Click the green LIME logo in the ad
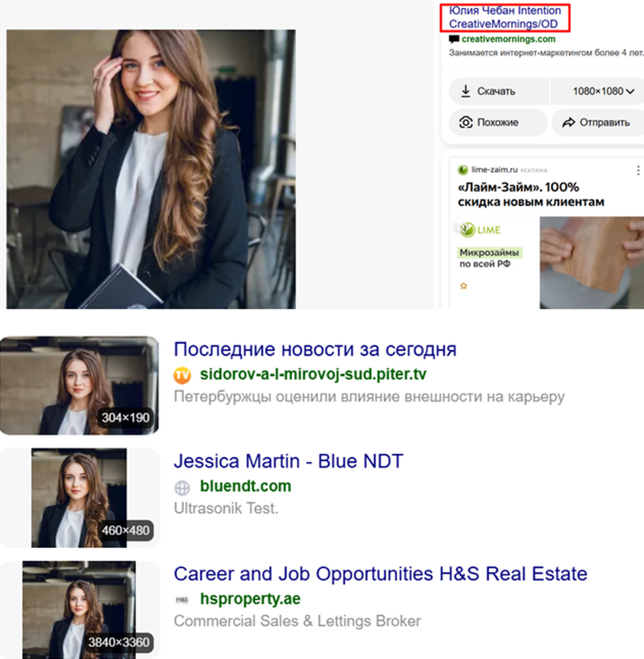Viewport: 644px width, 659px height. [x=480, y=230]
